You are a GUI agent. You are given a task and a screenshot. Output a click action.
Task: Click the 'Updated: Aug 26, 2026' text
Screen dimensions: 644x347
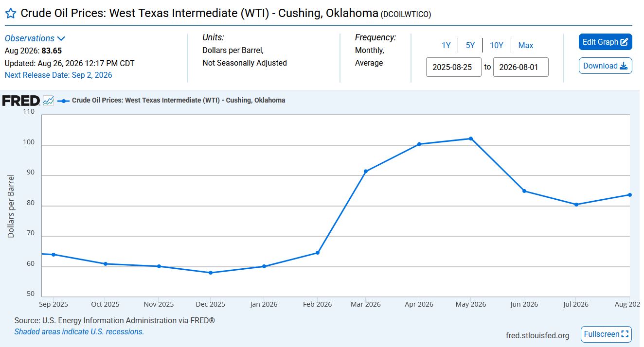click(x=70, y=63)
